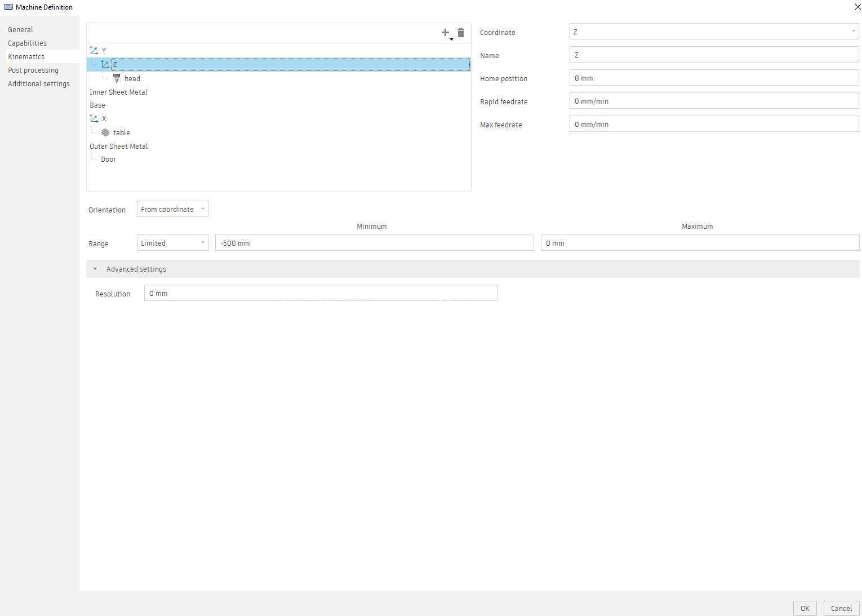Screen dimensions: 862x616
Task: Click the Y axis icon in tree
Action: point(94,51)
